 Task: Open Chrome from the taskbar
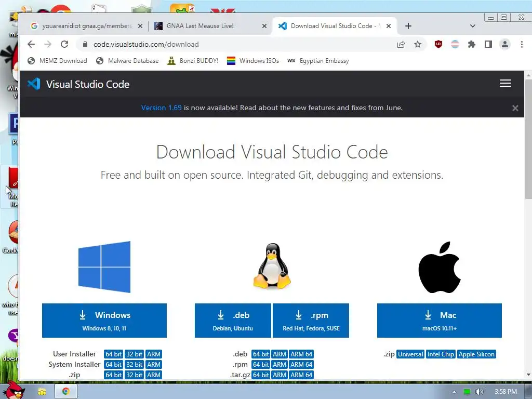(66, 392)
